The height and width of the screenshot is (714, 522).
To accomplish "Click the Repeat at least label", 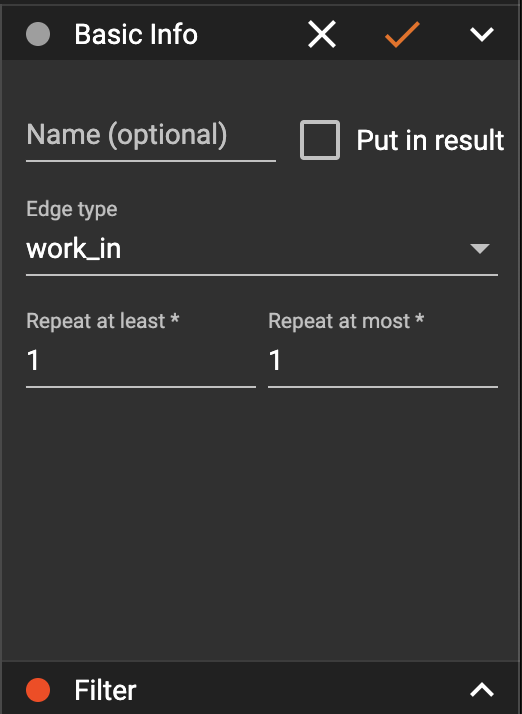I will (102, 321).
